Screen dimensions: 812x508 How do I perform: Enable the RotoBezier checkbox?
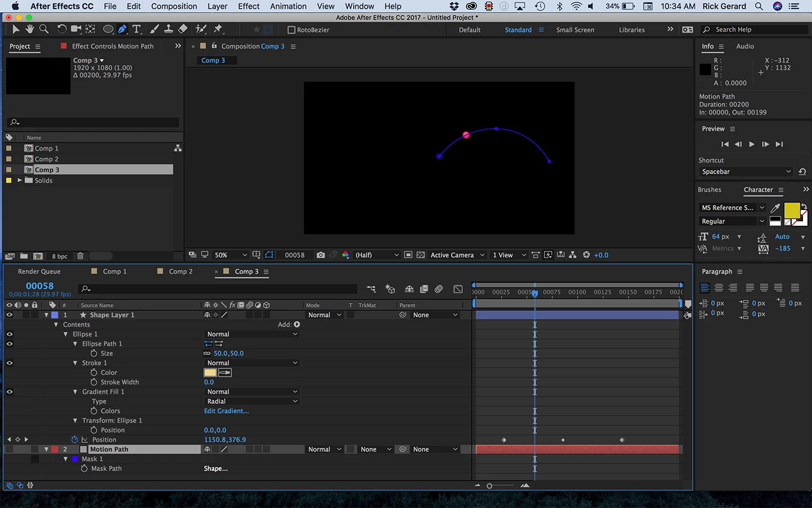coord(292,30)
